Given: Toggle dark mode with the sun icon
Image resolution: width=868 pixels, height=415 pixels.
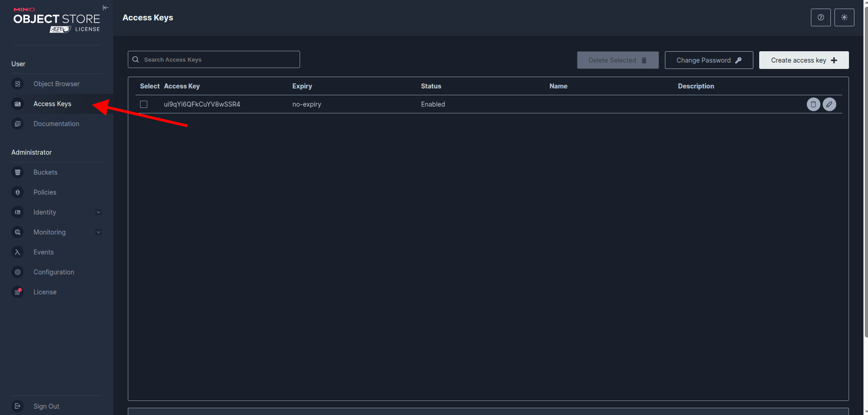Looking at the screenshot, I should click(x=844, y=17).
